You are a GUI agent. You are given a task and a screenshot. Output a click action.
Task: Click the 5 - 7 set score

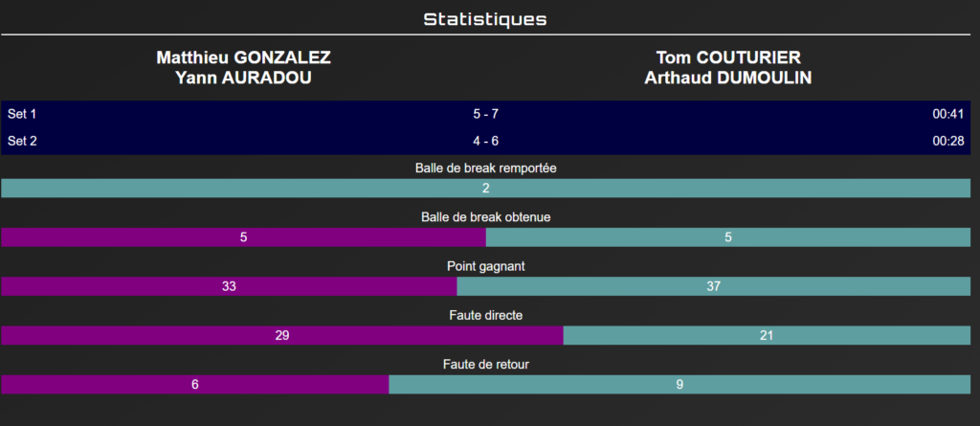(x=485, y=115)
